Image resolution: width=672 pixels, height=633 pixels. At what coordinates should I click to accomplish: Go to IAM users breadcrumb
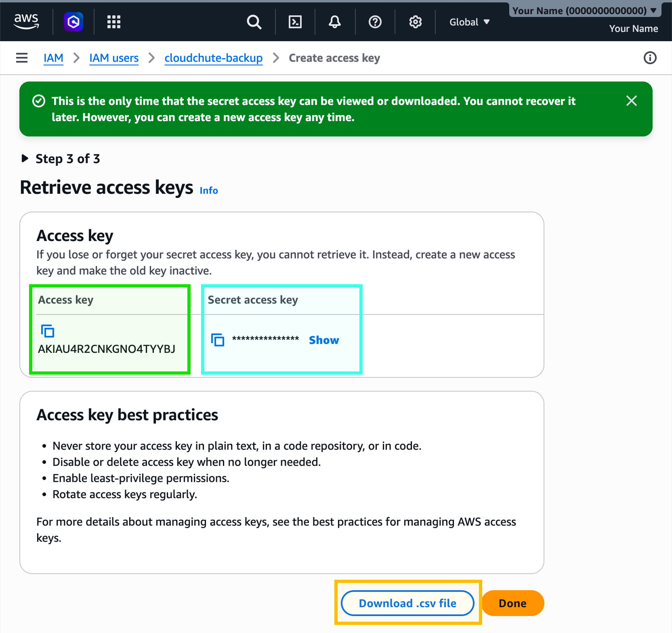click(x=114, y=58)
